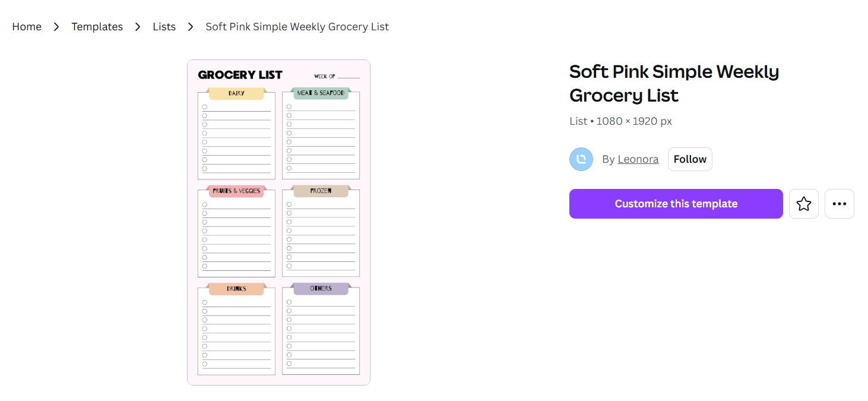The width and height of the screenshot is (868, 401).
Task: Click the chevron right after Templates
Action: pyautogui.click(x=138, y=27)
